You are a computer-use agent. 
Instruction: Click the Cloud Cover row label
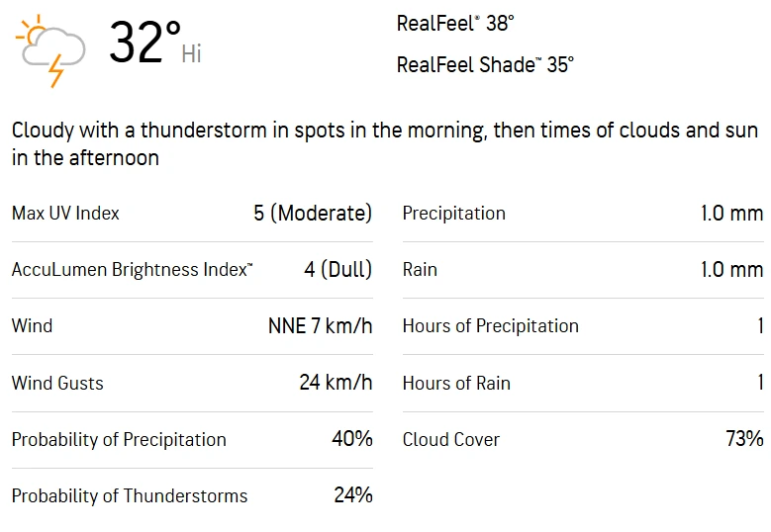[450, 440]
